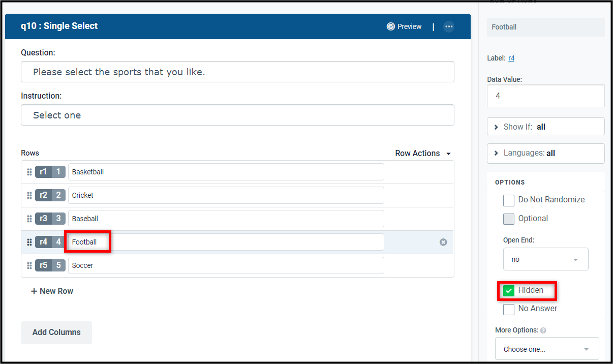Delete the Football row with the x icon
613x364 pixels.
coord(443,242)
